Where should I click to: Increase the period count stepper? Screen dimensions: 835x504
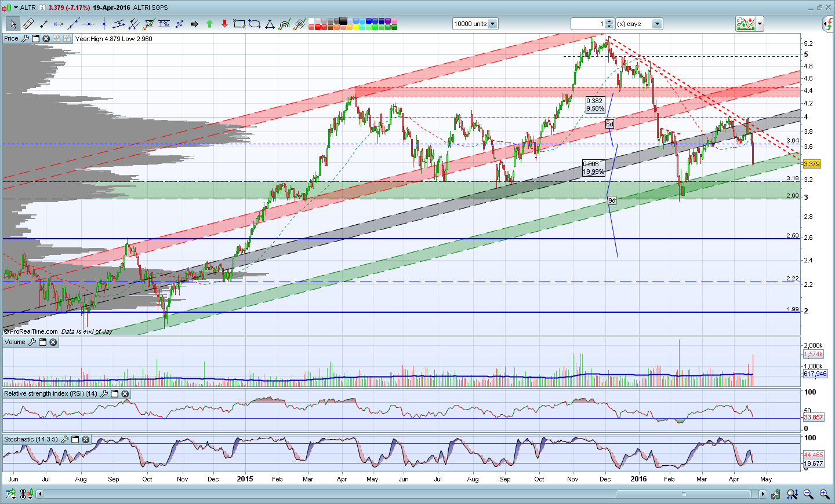609,21
